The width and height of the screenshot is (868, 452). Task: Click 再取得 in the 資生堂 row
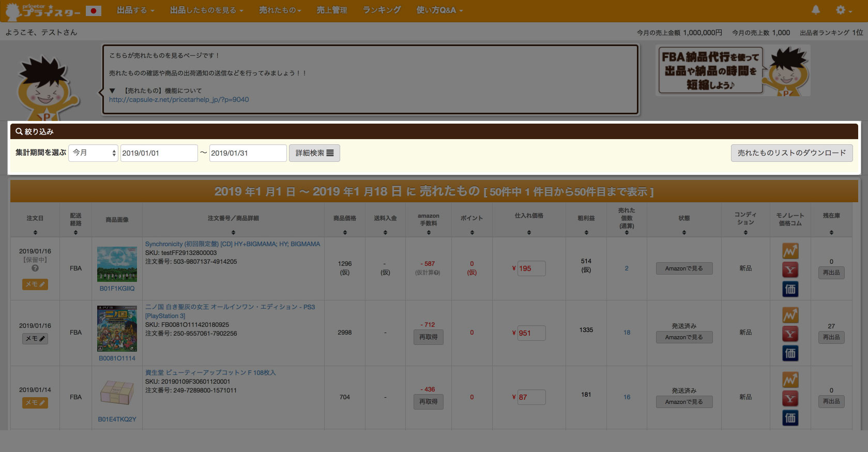(x=429, y=402)
